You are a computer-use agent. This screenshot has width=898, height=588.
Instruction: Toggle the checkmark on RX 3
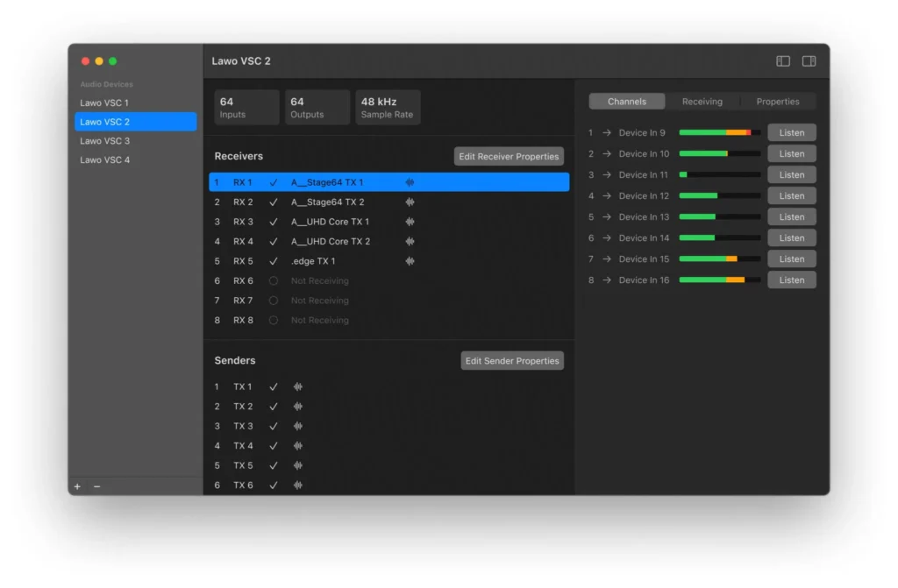[274, 222]
